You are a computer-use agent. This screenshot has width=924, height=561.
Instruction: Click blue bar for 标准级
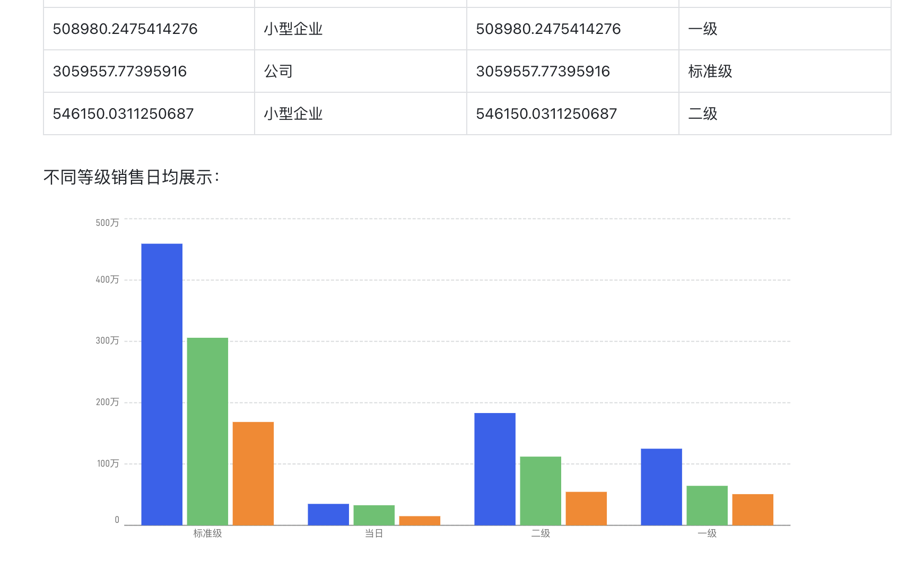pyautogui.click(x=162, y=384)
